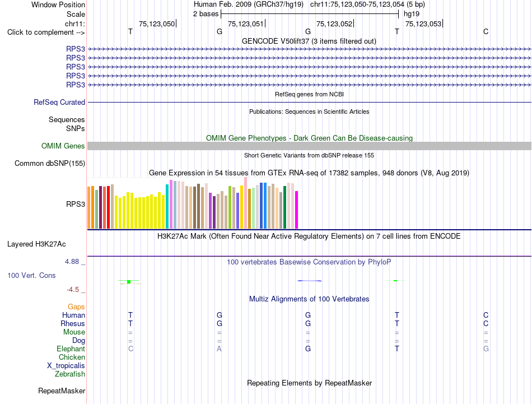Select the Human species label

coord(73,315)
